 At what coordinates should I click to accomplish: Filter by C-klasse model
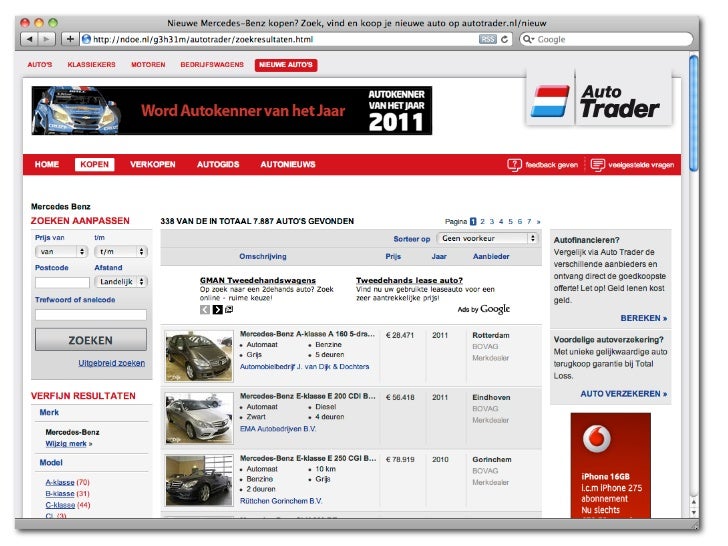[x=60, y=505]
